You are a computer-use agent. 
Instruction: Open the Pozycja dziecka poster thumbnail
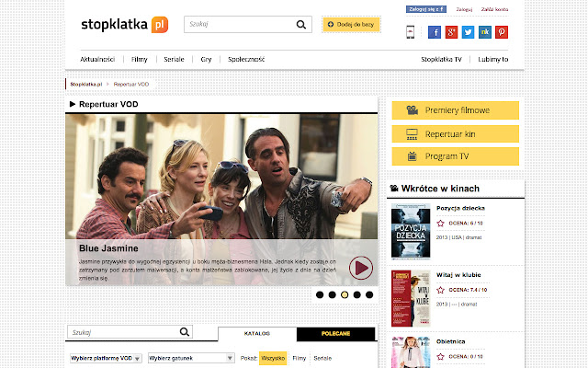click(411, 231)
